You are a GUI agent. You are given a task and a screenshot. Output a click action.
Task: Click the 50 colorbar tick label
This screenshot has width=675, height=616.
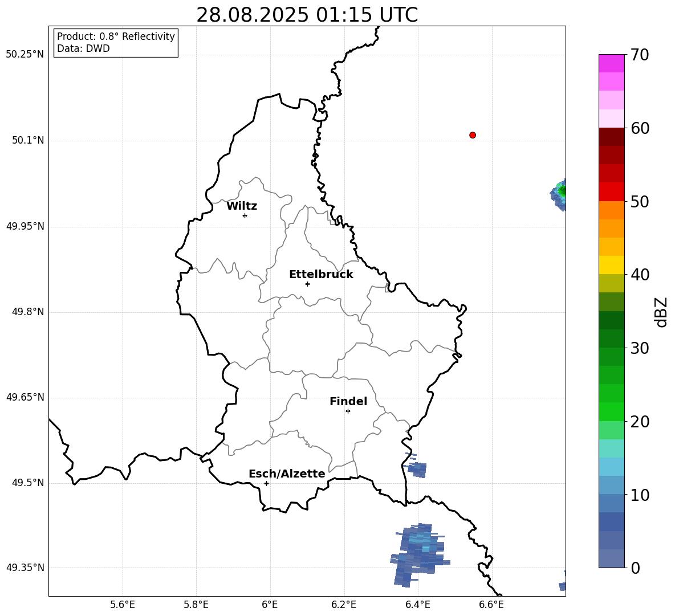[640, 202]
